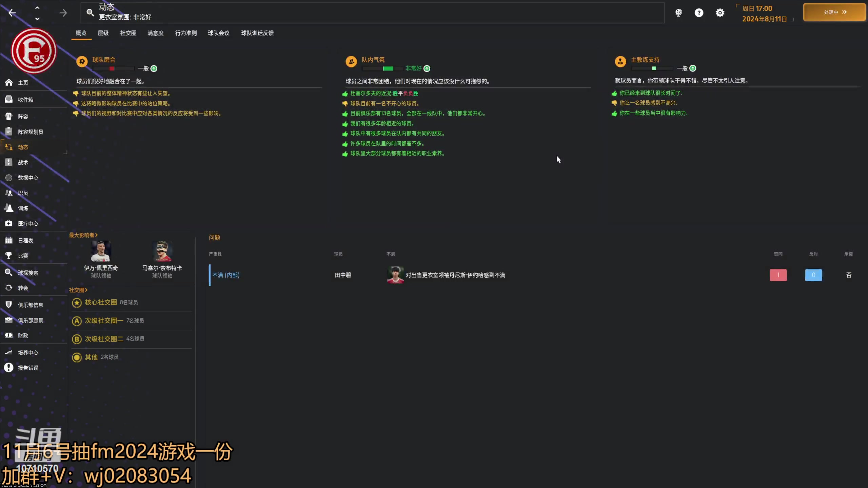Switch to 概览 overview tab
Image resolution: width=868 pixels, height=488 pixels.
point(81,33)
